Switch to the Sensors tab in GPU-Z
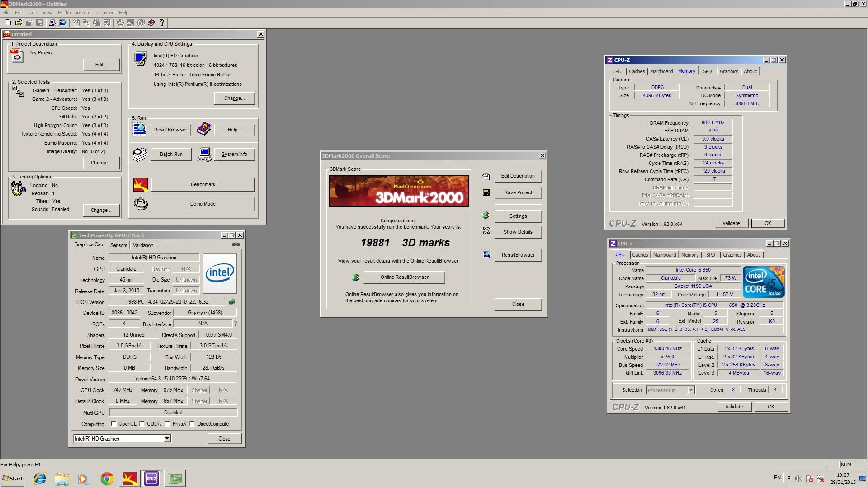 (x=119, y=245)
